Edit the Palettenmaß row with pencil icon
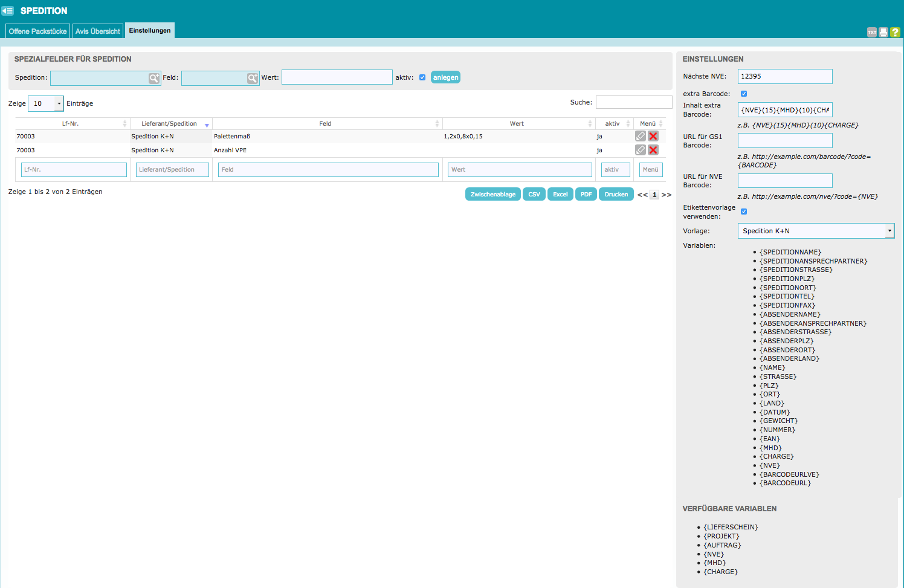The image size is (904, 588). pos(641,136)
